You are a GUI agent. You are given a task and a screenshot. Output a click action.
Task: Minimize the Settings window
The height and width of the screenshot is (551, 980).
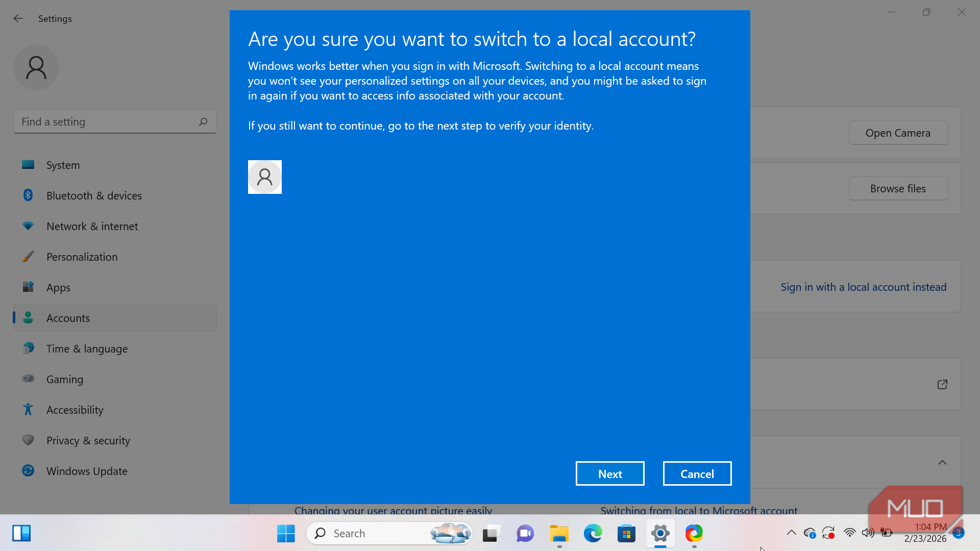click(x=891, y=12)
